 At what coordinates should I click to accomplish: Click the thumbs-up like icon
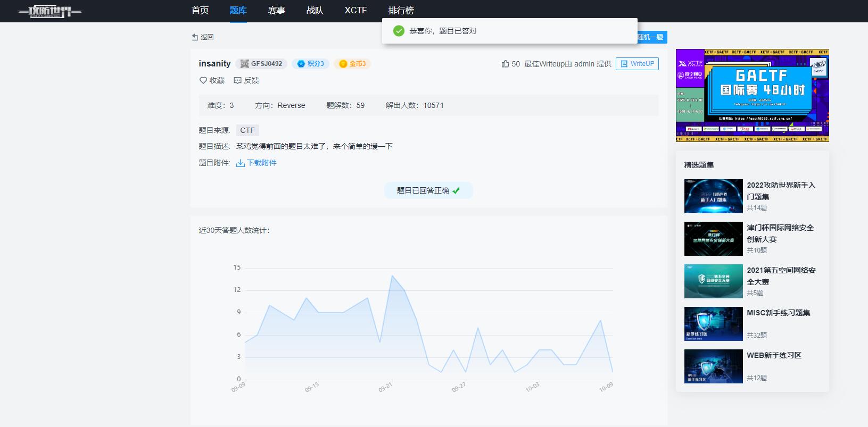click(x=505, y=64)
